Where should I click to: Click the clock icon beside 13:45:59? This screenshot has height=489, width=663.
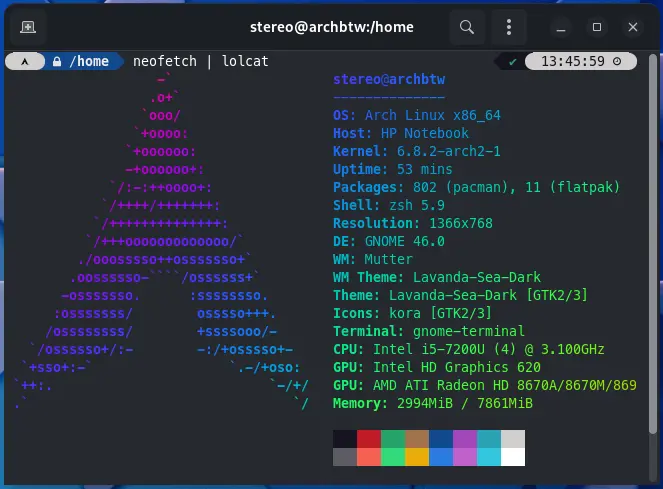(617, 61)
